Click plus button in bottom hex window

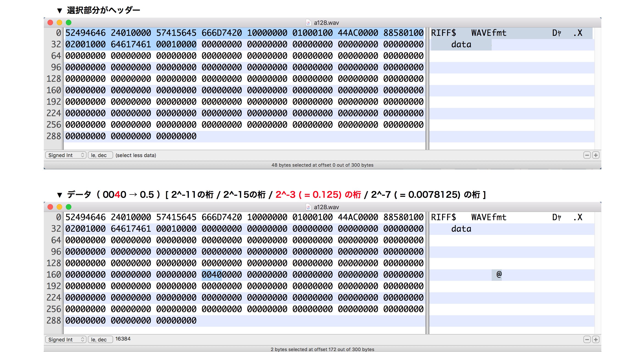pos(596,340)
